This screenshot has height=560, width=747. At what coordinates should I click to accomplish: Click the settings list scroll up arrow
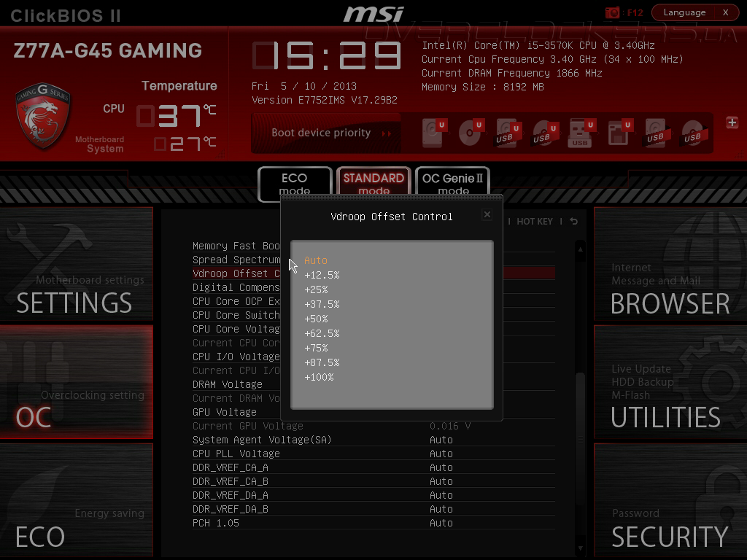coord(580,249)
